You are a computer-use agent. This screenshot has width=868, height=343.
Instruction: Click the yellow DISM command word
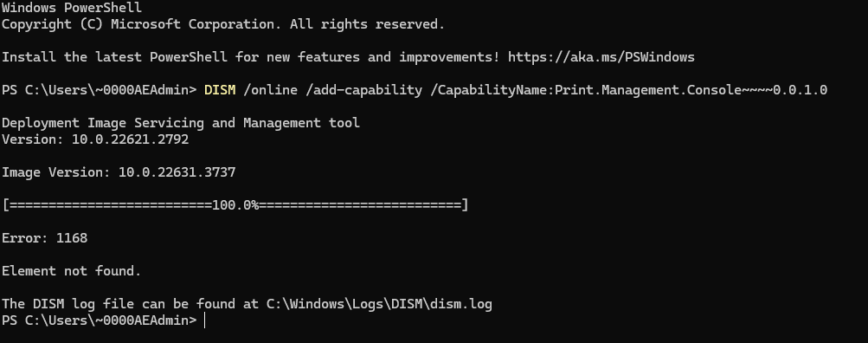click(x=220, y=90)
